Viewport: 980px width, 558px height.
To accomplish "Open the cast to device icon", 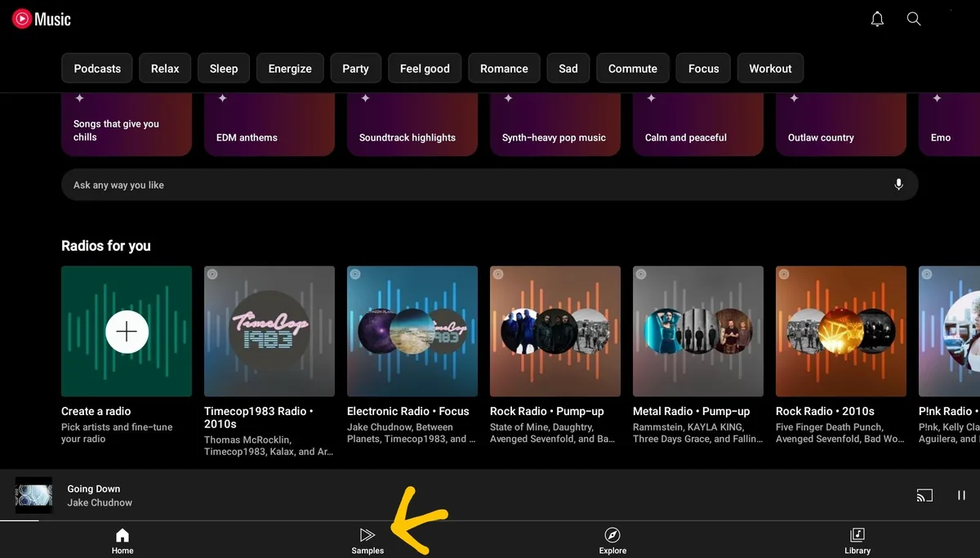I will pyautogui.click(x=924, y=495).
